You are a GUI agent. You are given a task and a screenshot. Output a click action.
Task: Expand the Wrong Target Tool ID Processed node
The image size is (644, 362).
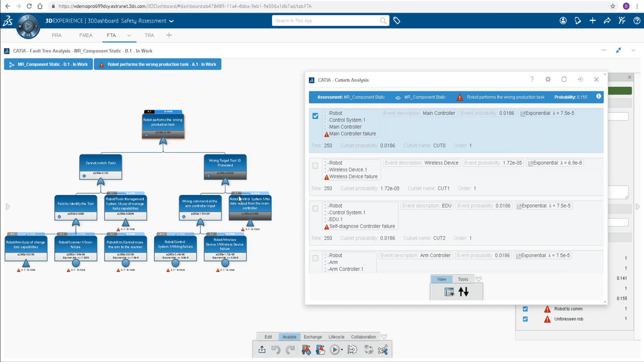(x=208, y=176)
